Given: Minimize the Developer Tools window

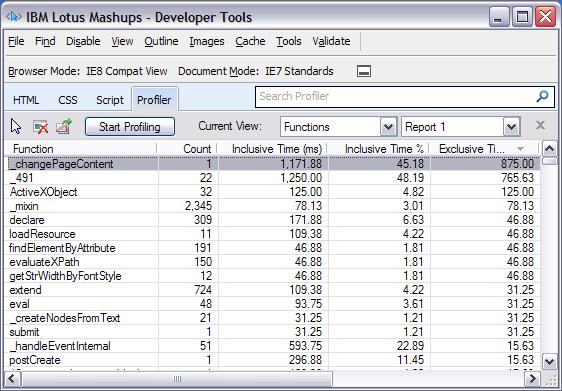Looking at the screenshot, I should [x=499, y=17].
